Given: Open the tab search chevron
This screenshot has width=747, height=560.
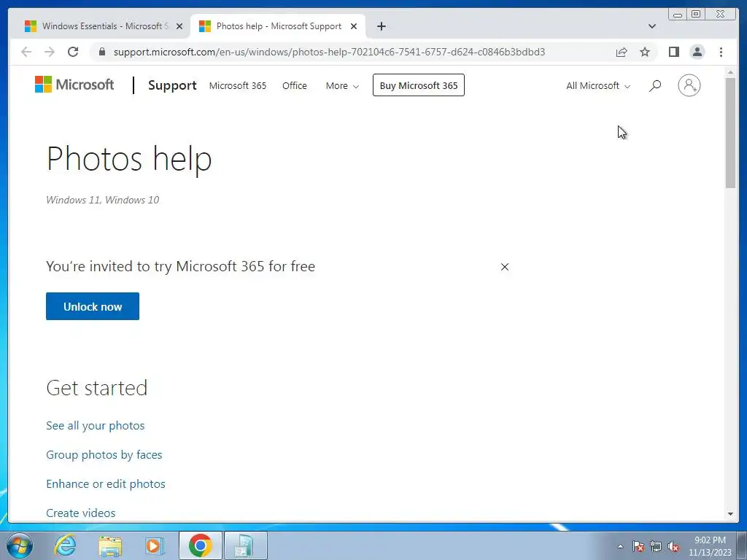Looking at the screenshot, I should tap(651, 26).
